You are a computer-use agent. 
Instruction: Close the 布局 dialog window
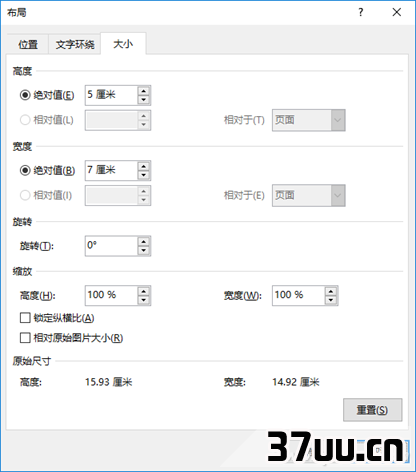click(397, 12)
